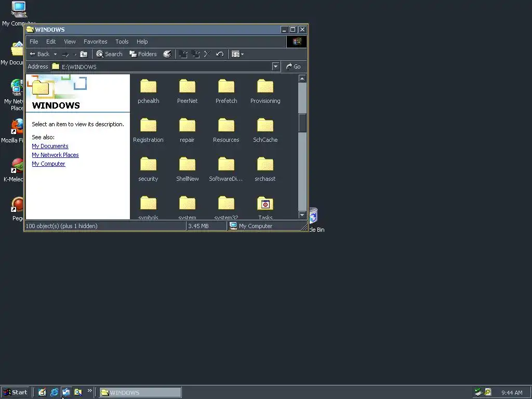Image resolution: width=532 pixels, height=399 pixels.
Task: Click the yellow document tray icon
Action: pos(487,392)
